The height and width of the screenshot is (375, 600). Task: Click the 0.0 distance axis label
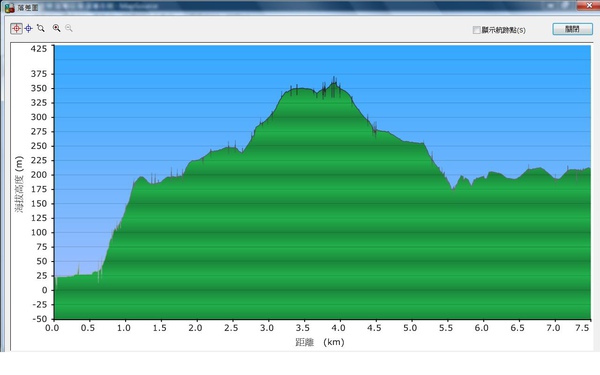coord(52,328)
